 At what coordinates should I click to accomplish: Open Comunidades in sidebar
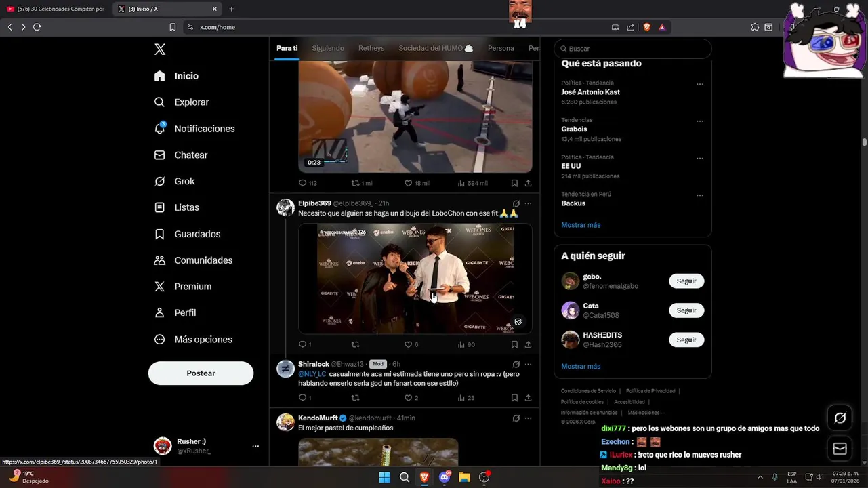pyautogui.click(x=193, y=260)
